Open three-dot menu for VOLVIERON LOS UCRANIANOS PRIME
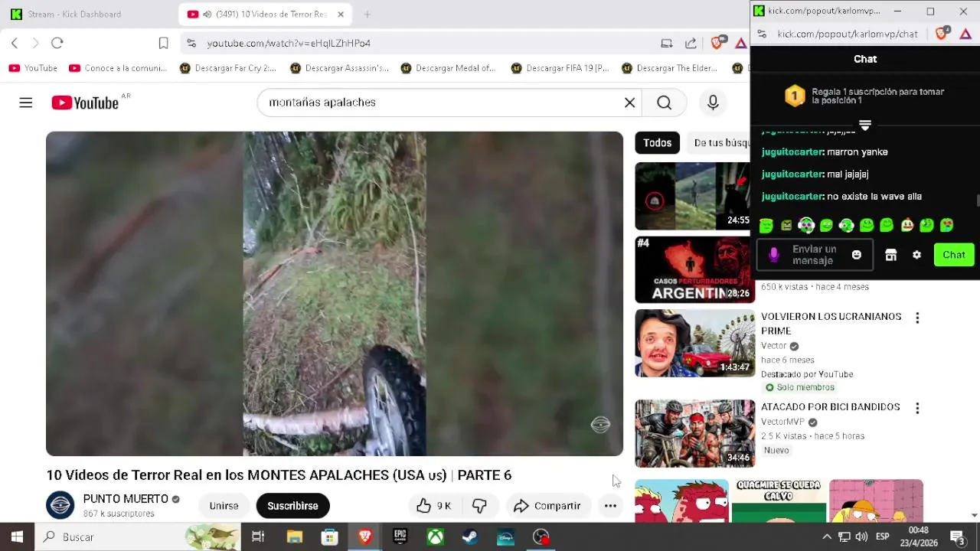This screenshot has width=980, height=551. (x=917, y=318)
